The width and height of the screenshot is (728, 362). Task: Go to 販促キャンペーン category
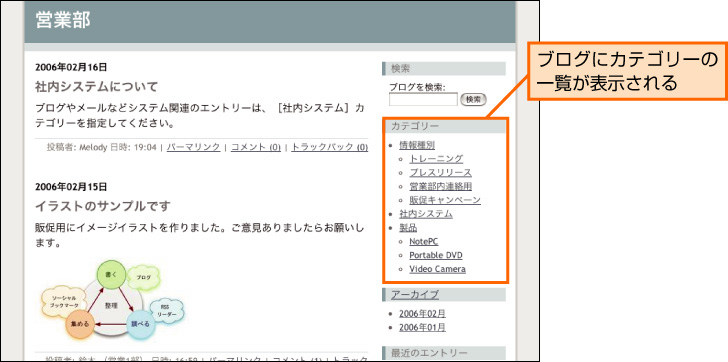coord(445,200)
